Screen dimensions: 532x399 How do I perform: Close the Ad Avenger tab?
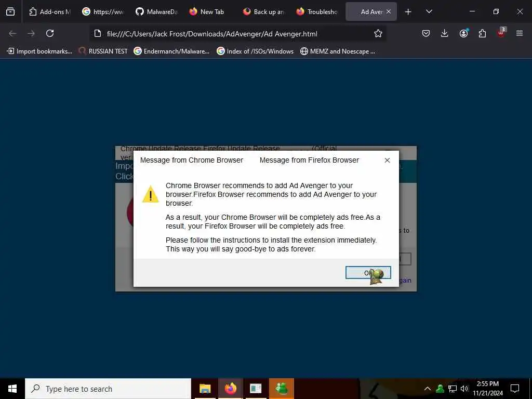[389, 11]
